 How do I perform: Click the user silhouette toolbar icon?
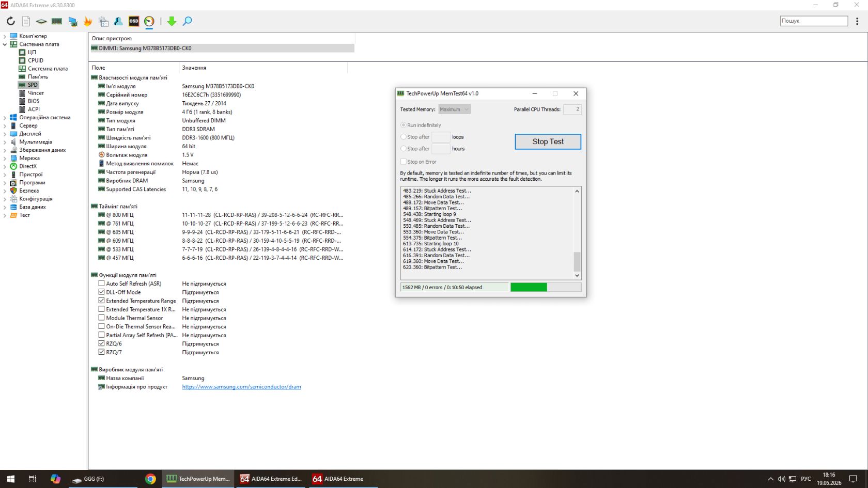click(x=118, y=21)
